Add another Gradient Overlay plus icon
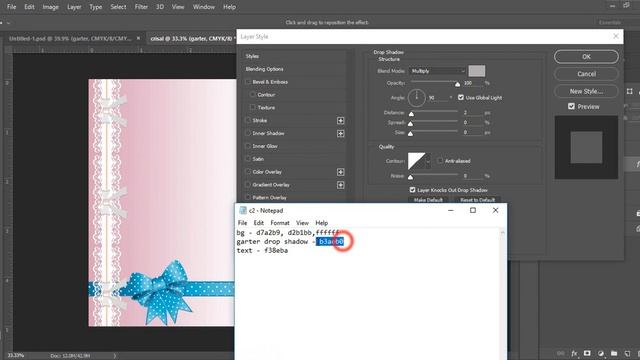 (340, 185)
